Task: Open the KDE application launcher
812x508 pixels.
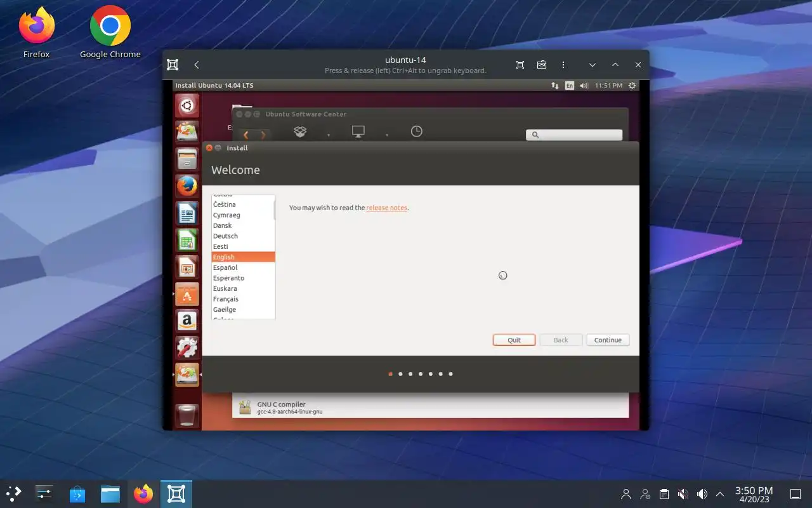Action: click(14, 494)
